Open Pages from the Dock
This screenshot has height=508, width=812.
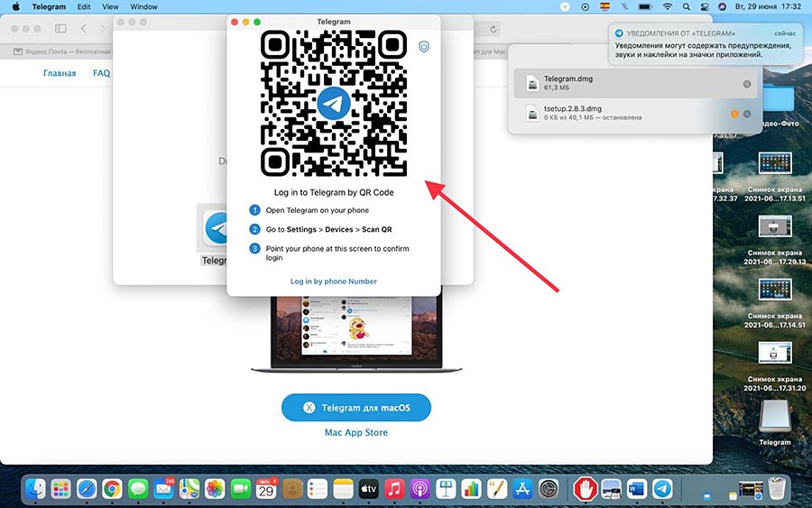pyautogui.click(x=496, y=488)
